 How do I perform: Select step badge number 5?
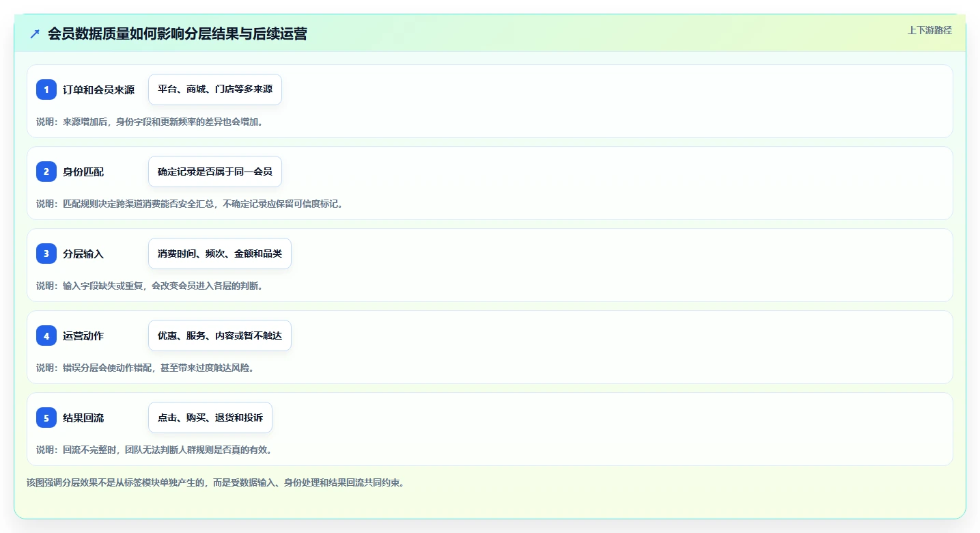[x=46, y=418]
